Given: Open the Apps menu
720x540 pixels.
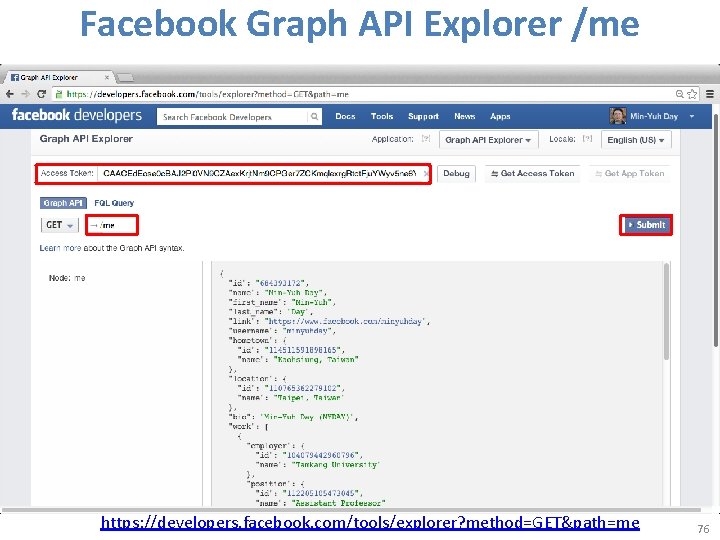Looking at the screenshot, I should point(500,117).
